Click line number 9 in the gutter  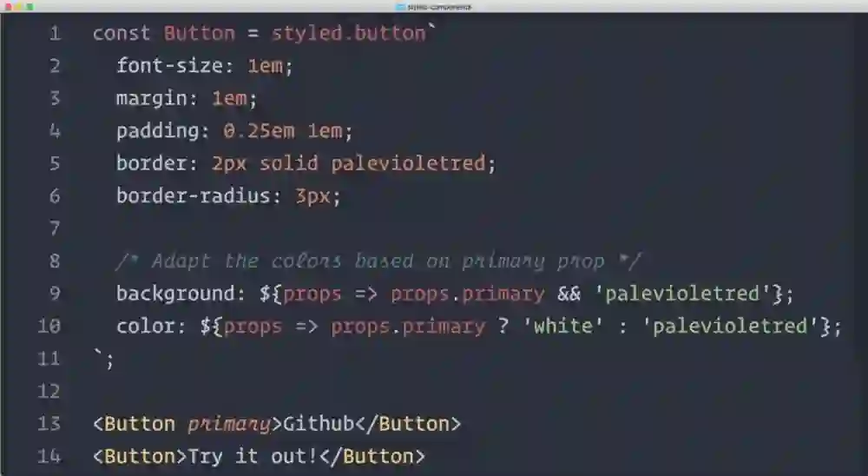(55, 293)
